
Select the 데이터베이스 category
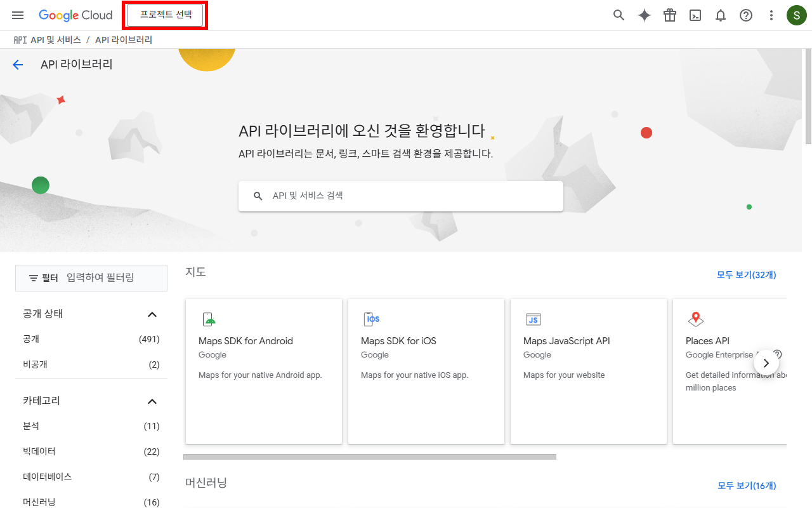coord(91,477)
